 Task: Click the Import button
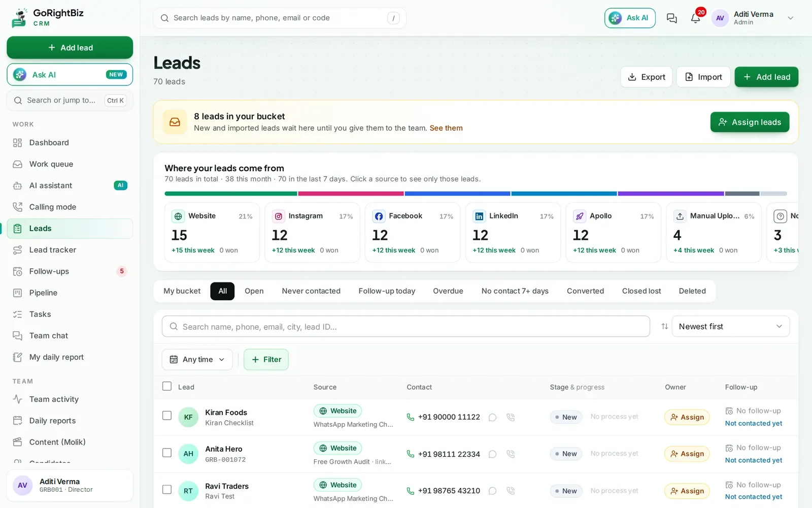coord(703,77)
